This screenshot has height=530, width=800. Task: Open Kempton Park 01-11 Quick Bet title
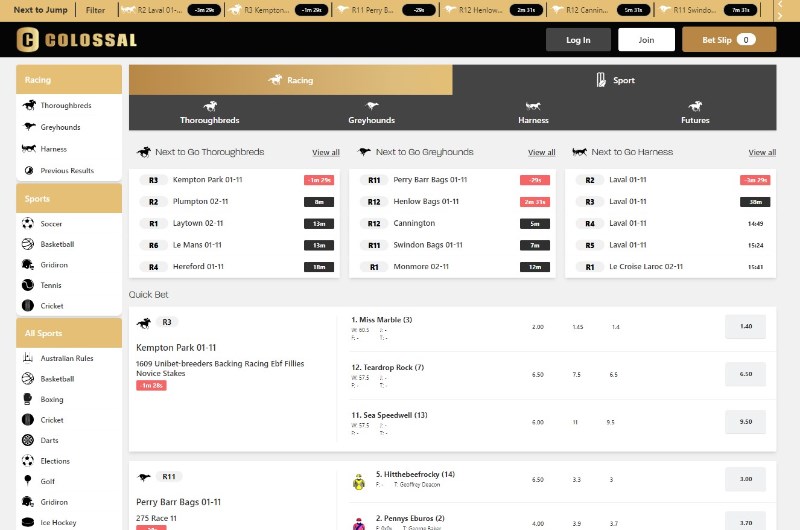pyautogui.click(x=176, y=348)
